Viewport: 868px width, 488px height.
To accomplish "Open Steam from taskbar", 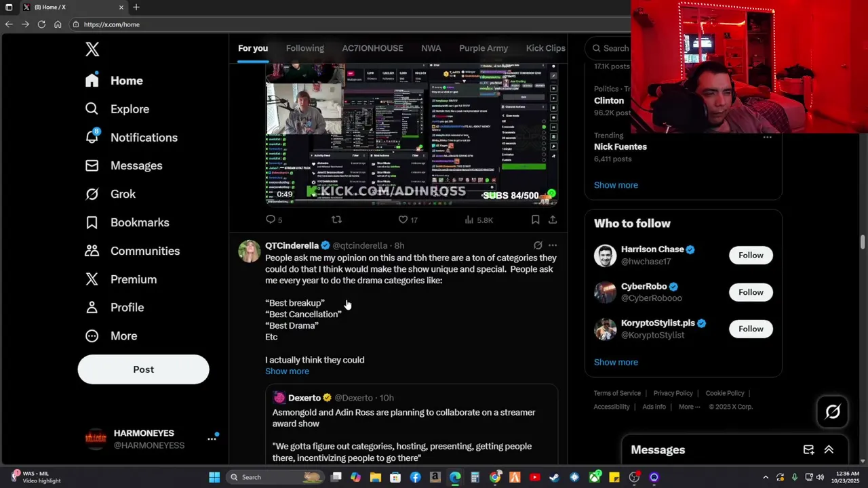I will 555,477.
